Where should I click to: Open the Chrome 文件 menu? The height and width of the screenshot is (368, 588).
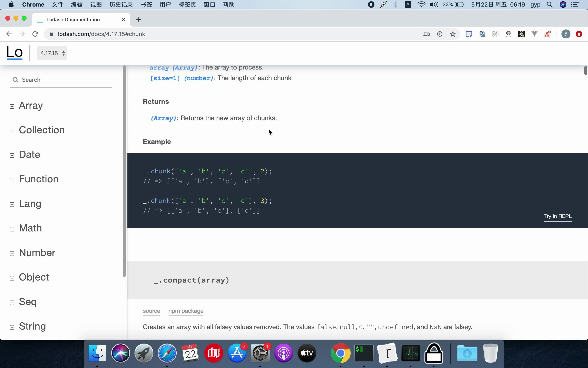point(57,5)
